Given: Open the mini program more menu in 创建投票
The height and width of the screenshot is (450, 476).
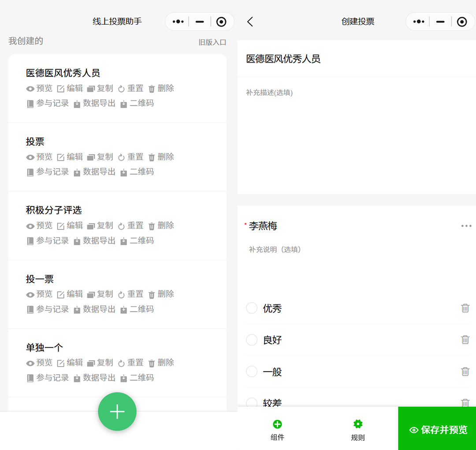Looking at the screenshot, I should (x=418, y=22).
